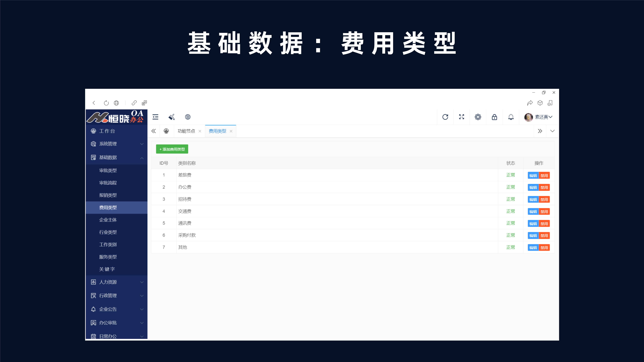The image size is (644, 362).
Task: Expand the 企业公告 menu
Action: 116,309
